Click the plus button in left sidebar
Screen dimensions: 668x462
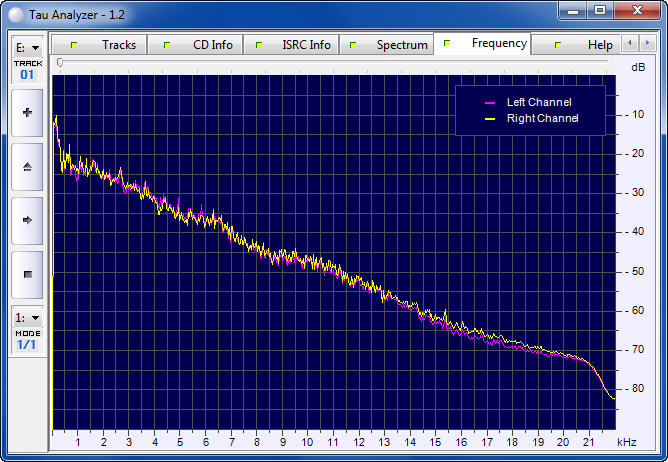pos(27,113)
